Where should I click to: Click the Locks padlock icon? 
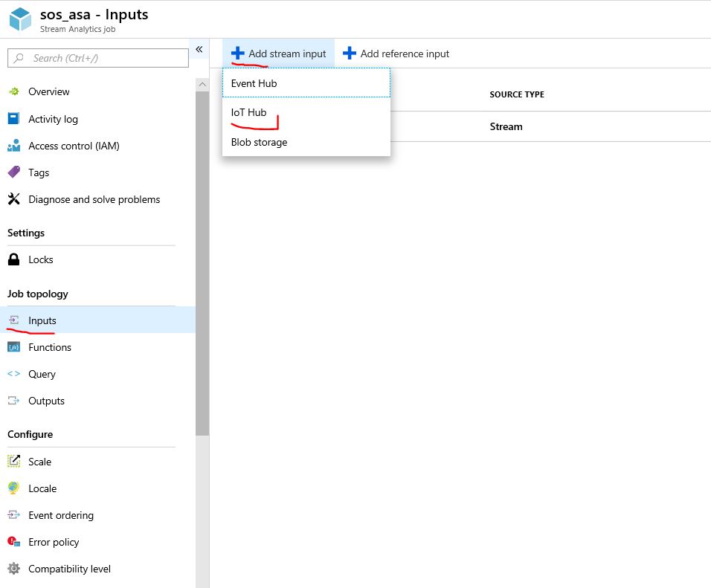point(14,259)
